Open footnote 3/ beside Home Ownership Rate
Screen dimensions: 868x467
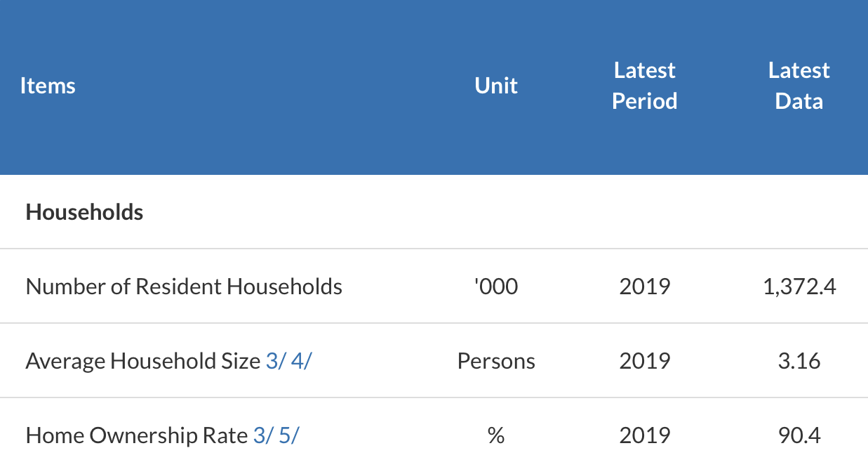[x=261, y=435]
